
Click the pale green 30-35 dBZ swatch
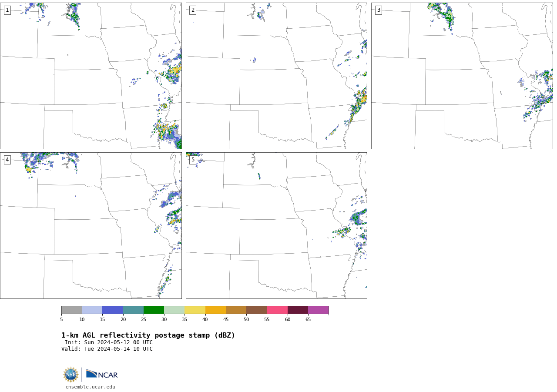174,310
